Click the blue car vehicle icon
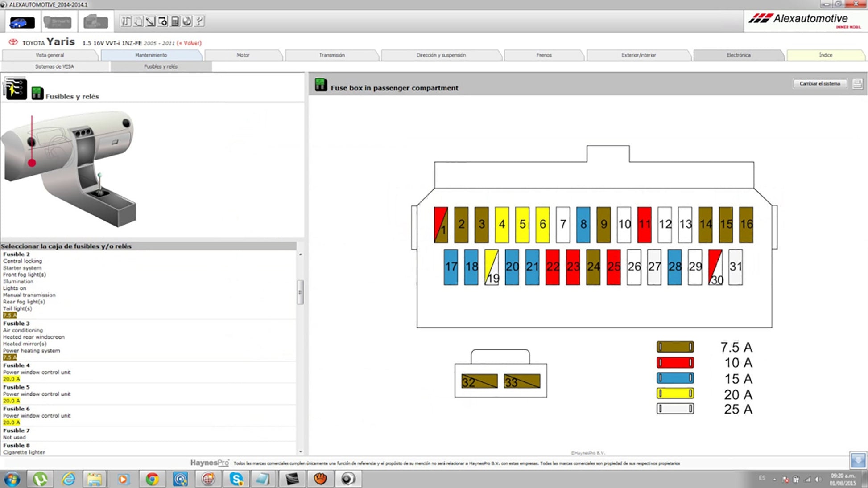The height and width of the screenshot is (488, 868). (22, 22)
